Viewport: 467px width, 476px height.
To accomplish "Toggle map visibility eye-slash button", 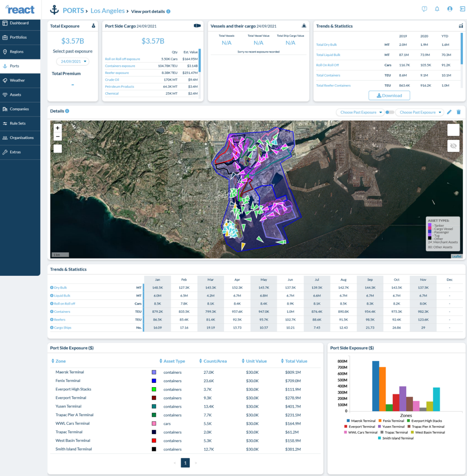I will pyautogui.click(x=453, y=146).
